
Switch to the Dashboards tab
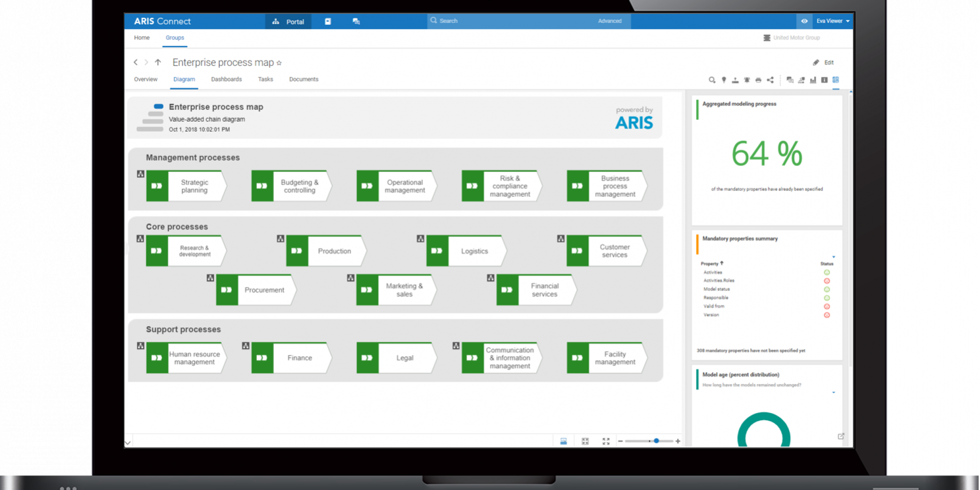(x=226, y=79)
